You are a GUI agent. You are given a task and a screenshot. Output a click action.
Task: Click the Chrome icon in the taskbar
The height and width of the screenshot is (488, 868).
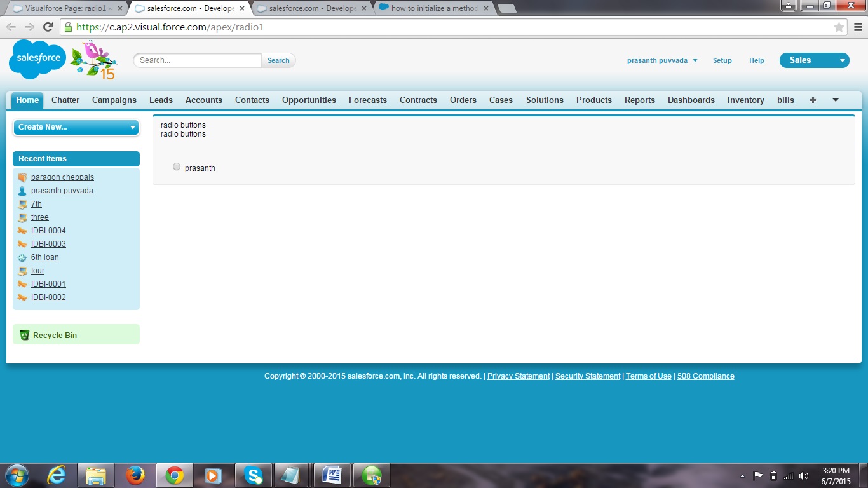pos(175,475)
